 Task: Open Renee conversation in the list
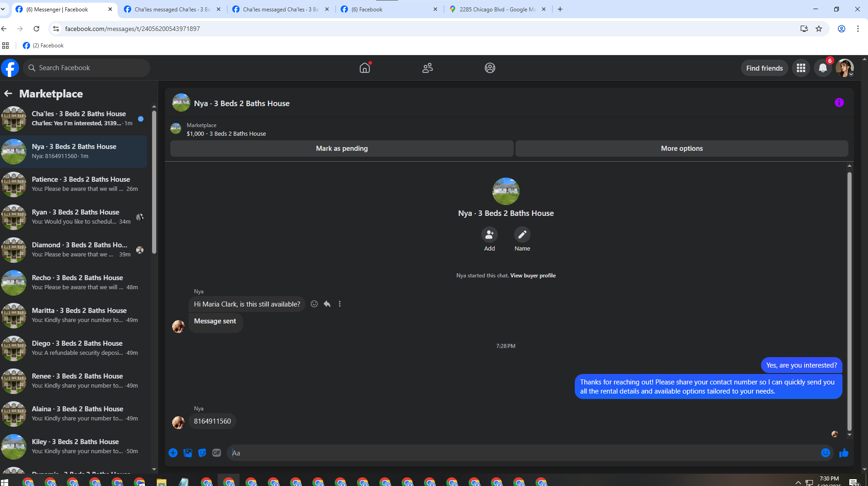click(74, 381)
